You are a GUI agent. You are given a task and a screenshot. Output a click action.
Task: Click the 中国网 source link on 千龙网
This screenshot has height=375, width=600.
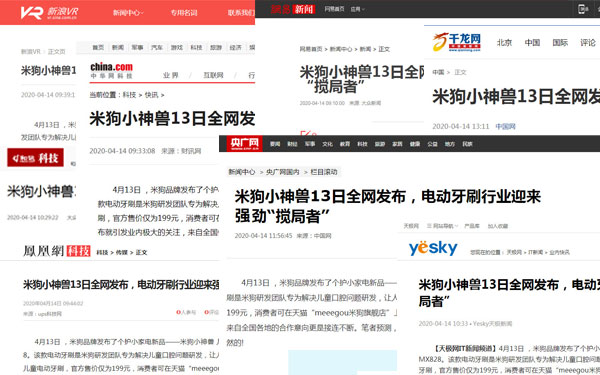tap(505, 126)
